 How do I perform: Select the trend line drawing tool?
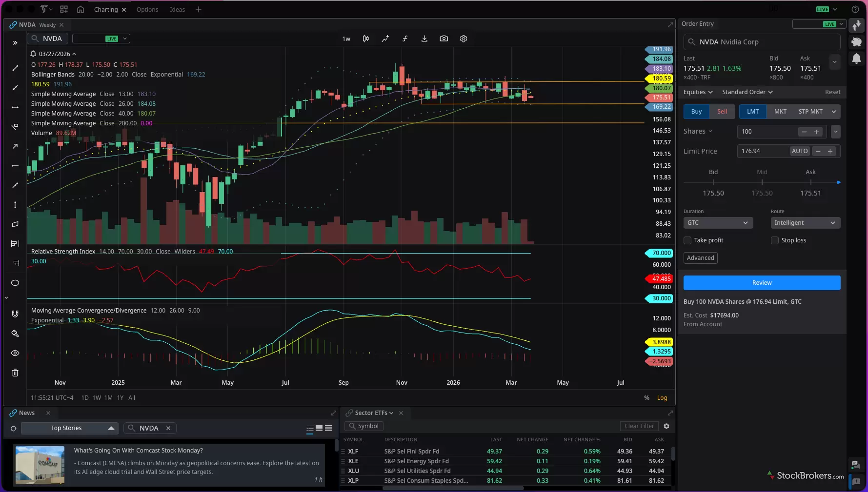[15, 68]
